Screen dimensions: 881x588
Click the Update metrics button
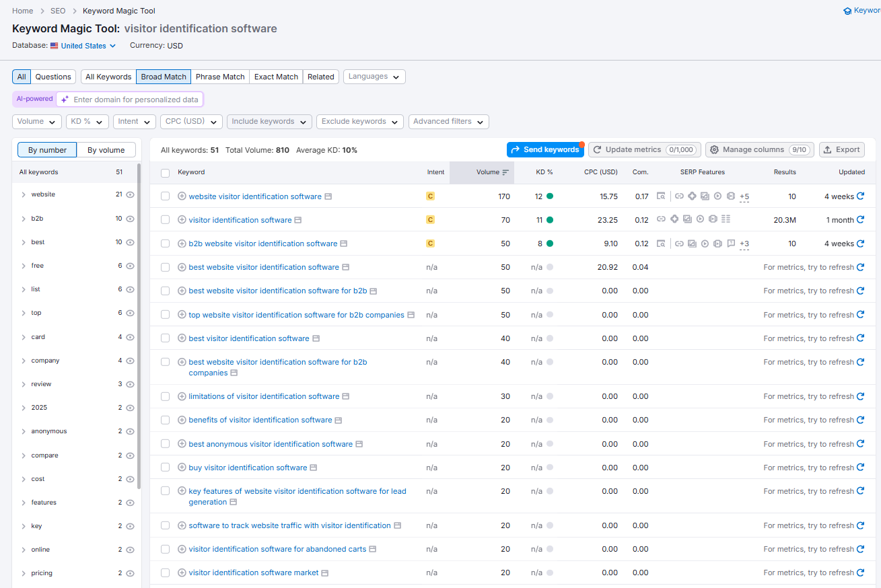click(645, 149)
